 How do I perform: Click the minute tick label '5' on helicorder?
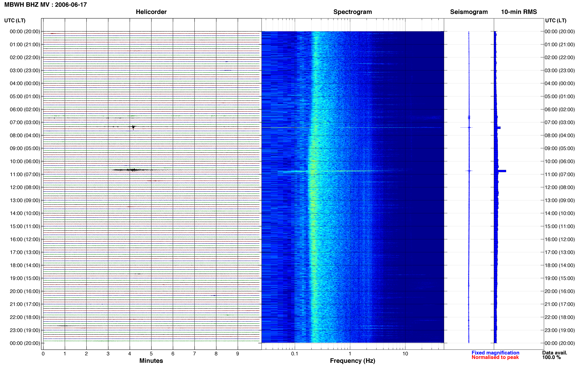tap(151, 354)
